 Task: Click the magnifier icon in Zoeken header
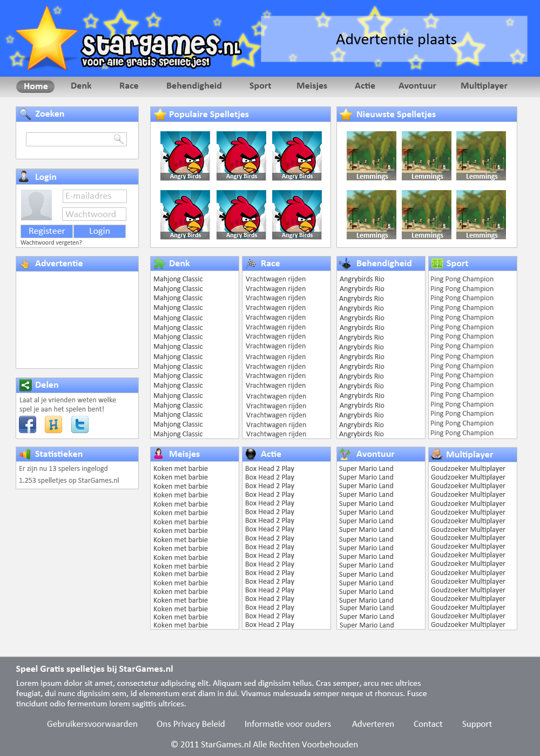coord(25,114)
